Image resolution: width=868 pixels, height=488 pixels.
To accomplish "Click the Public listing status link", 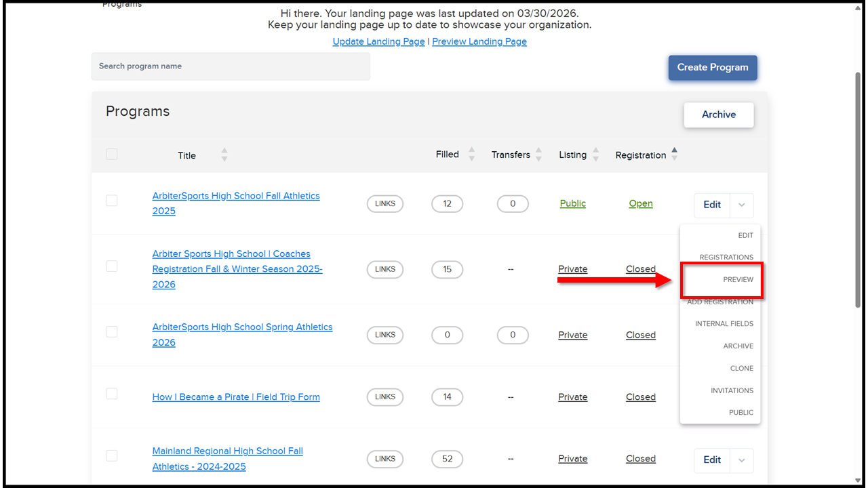I will coord(573,203).
